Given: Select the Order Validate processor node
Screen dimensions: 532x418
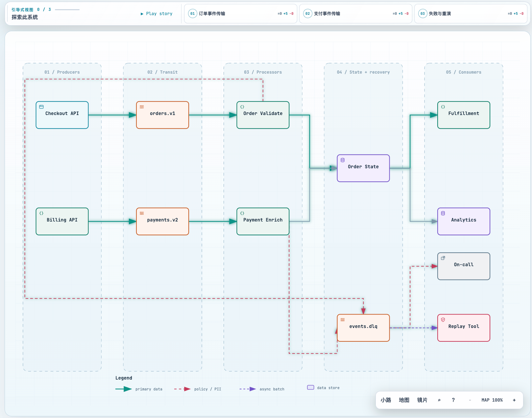Looking at the screenshot, I should (x=263, y=115).
